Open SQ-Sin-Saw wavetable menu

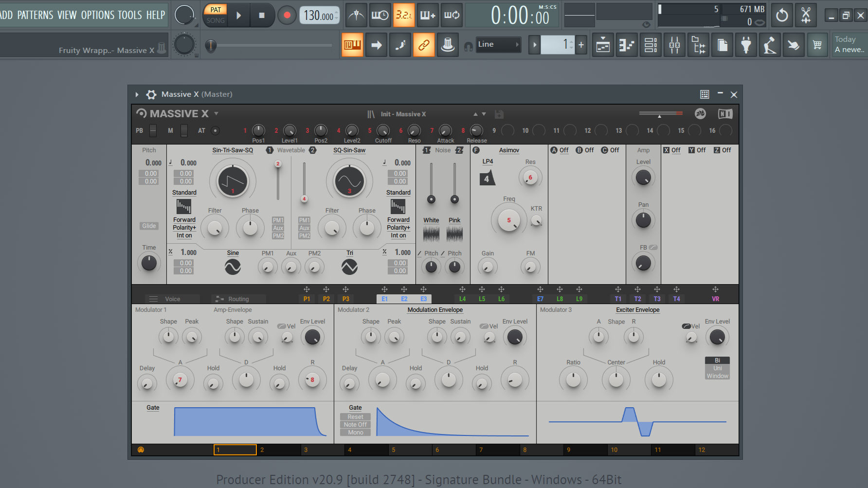(349, 150)
